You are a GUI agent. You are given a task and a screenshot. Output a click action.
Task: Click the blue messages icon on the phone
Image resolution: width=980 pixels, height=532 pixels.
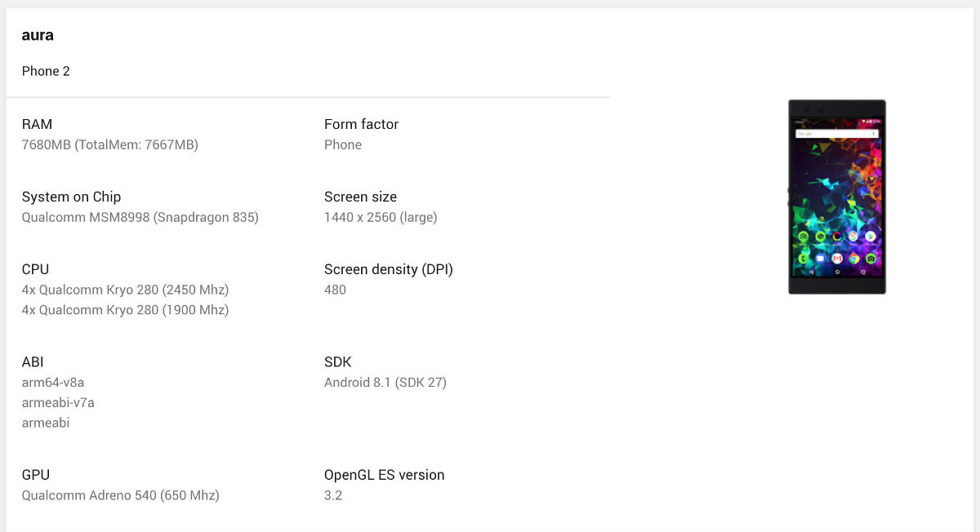(820, 259)
